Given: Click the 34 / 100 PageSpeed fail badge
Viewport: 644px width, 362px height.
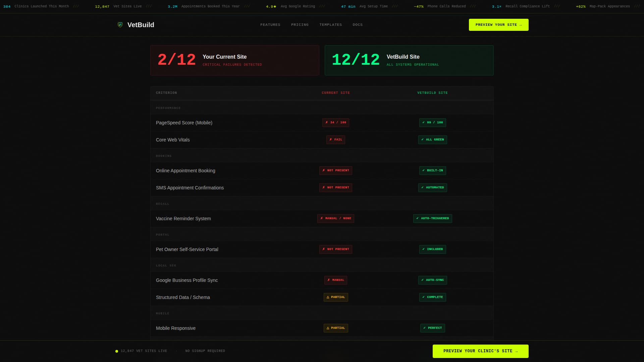Looking at the screenshot, I should tap(336, 123).
